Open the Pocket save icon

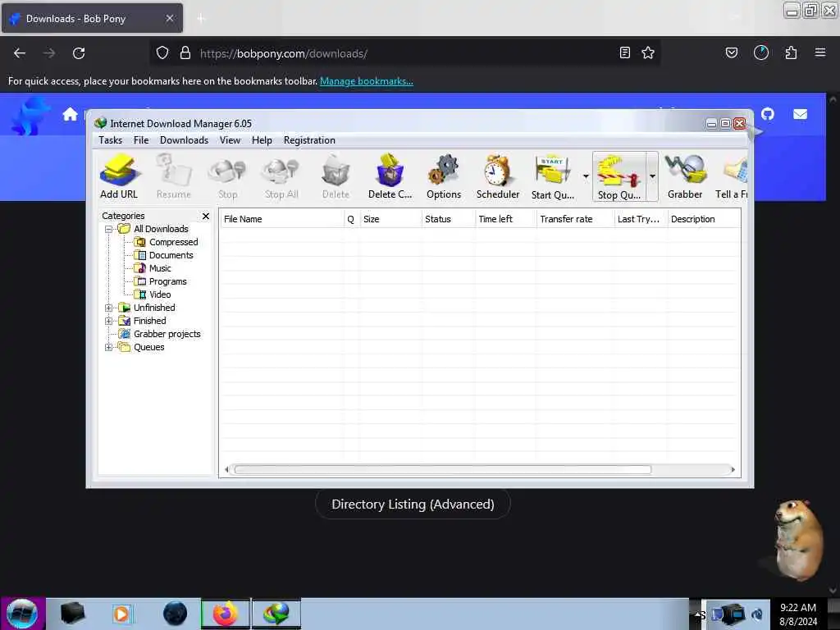[731, 53]
